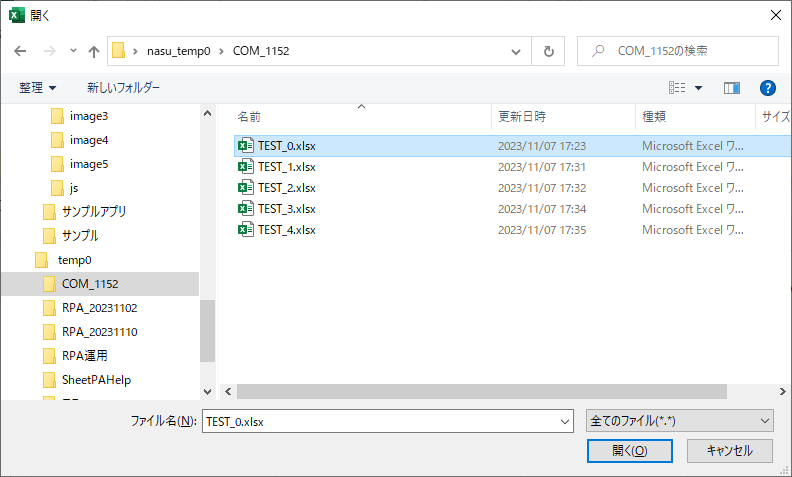The image size is (792, 477).
Task: Sort files by 更新日時 column header
Action: (522, 117)
